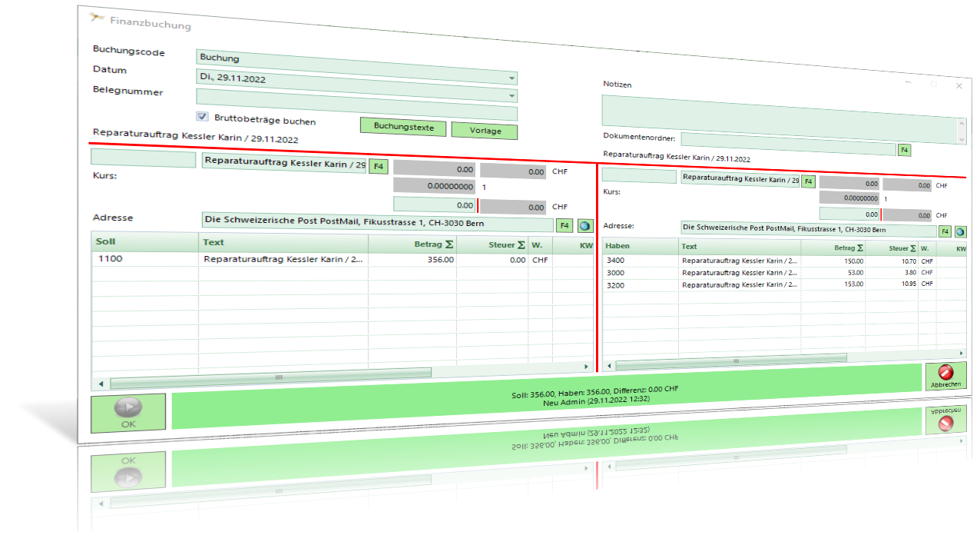Screen dimensions: 980x545
Task: Click the down arrow of the Notizen scrollbar
Action: pos(962,139)
